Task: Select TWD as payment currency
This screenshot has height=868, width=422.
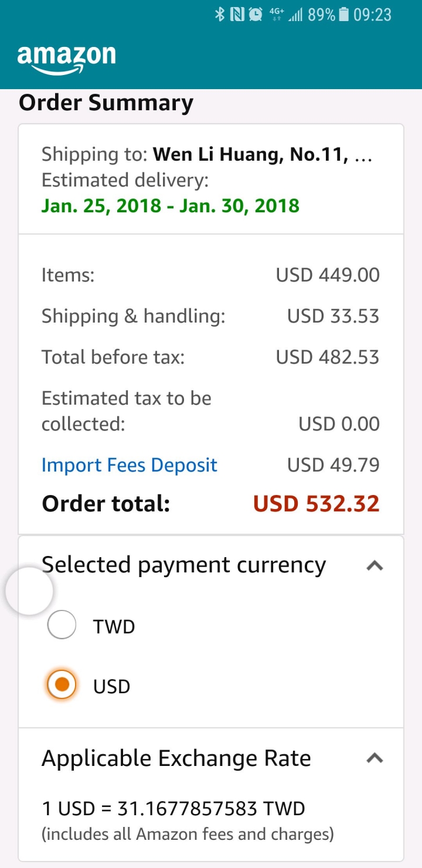Action: pyautogui.click(x=62, y=625)
